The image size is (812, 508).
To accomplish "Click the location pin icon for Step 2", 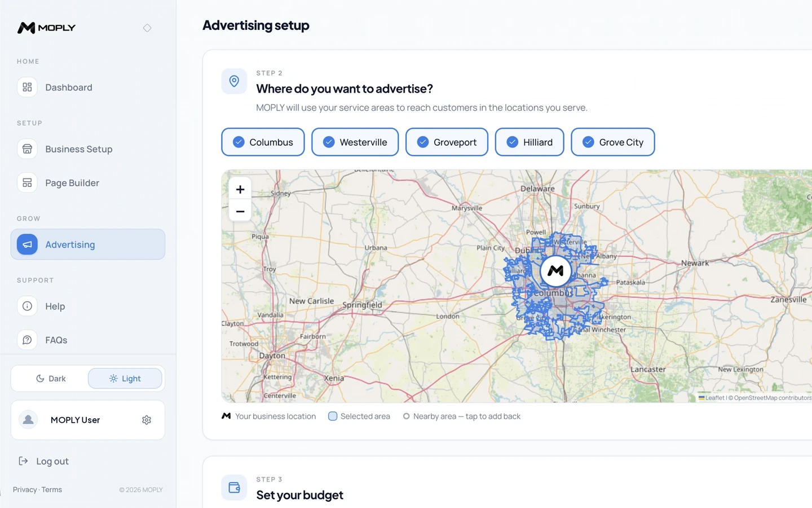I will [234, 81].
